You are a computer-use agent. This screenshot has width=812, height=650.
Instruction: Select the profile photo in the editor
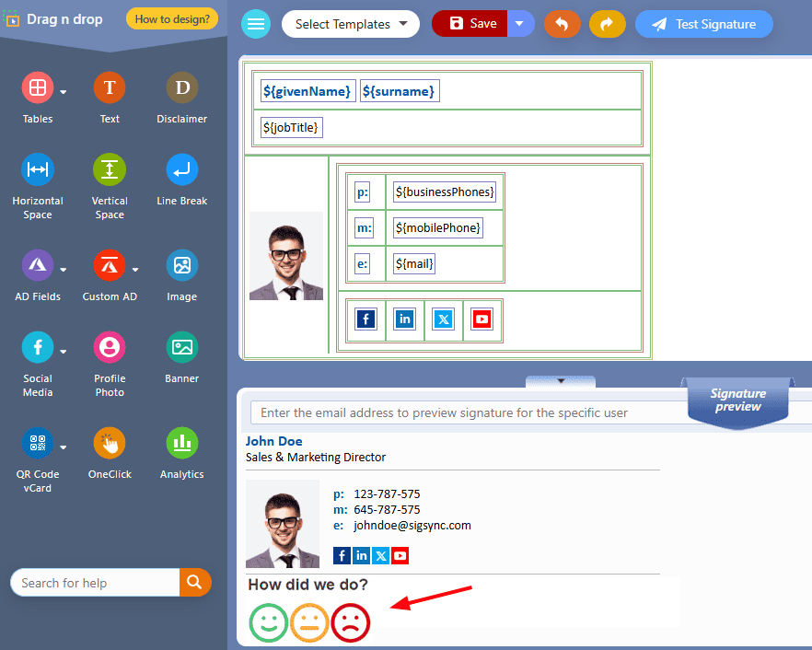click(x=285, y=256)
